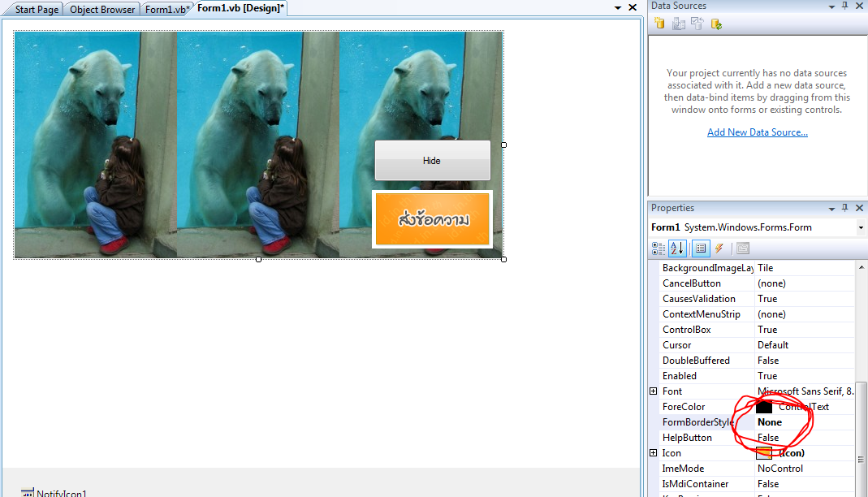Switch to the Form1.vb* code tab
The height and width of the screenshot is (497, 868).
point(167,10)
